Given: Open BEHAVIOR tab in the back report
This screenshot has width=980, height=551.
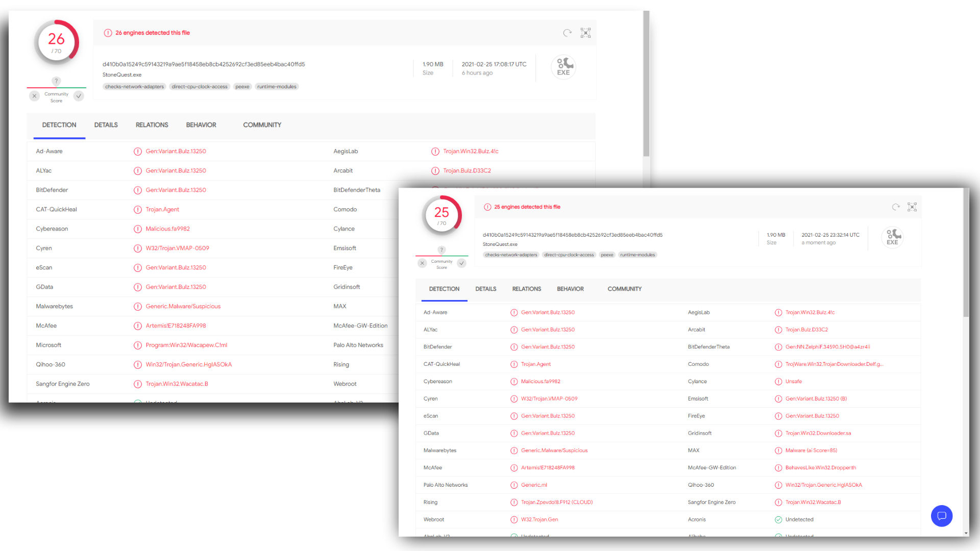Looking at the screenshot, I should tap(201, 125).
